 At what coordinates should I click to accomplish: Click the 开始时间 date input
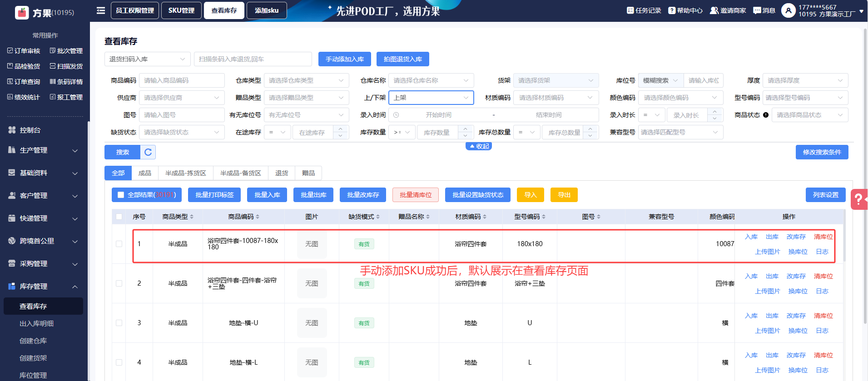tap(438, 115)
